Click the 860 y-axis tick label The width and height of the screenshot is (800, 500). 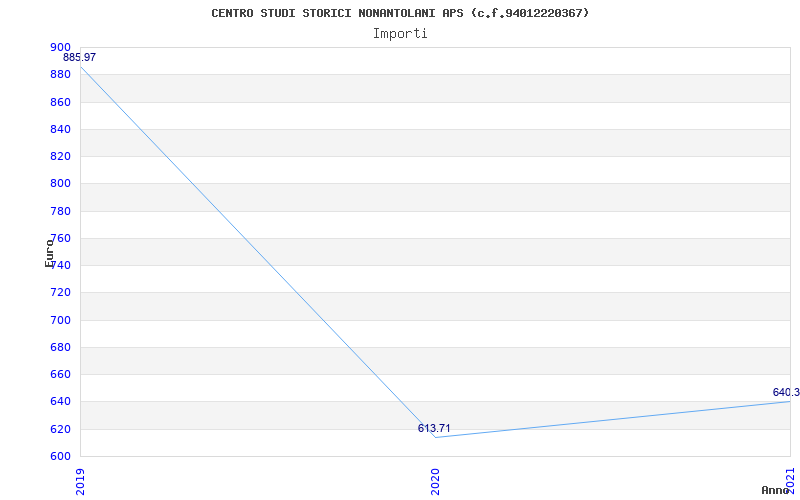coord(60,103)
